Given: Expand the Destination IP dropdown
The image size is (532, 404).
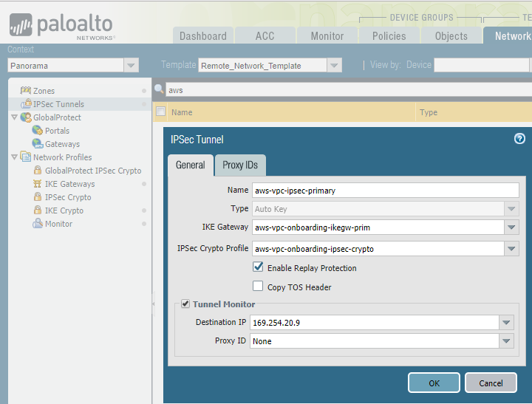Looking at the screenshot, I should [x=506, y=323].
